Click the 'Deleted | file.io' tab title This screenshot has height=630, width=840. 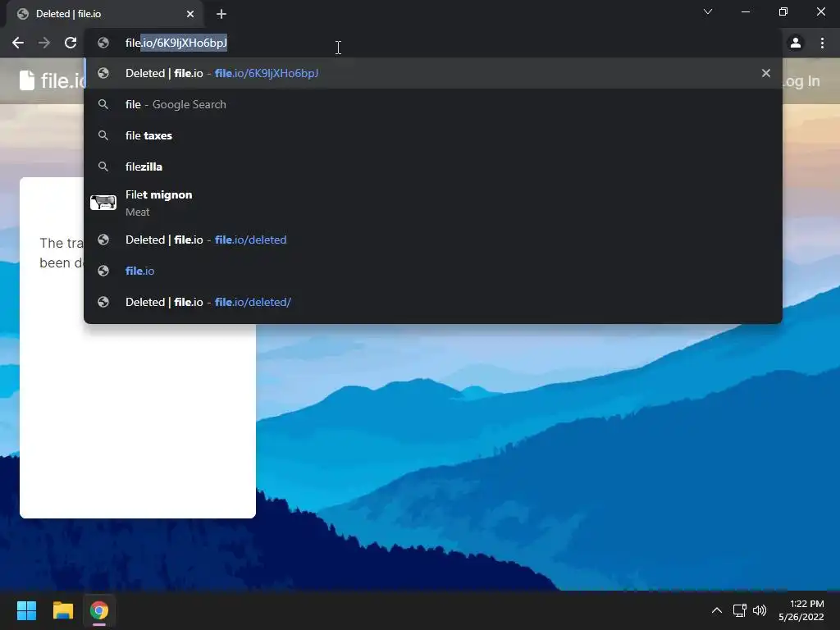(69, 14)
